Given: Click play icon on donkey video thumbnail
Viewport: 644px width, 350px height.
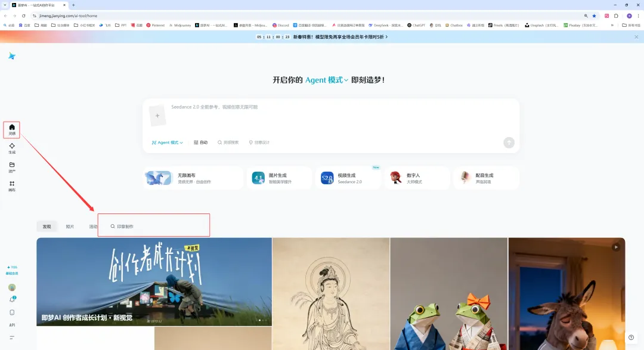Looking at the screenshot, I should (x=615, y=247).
